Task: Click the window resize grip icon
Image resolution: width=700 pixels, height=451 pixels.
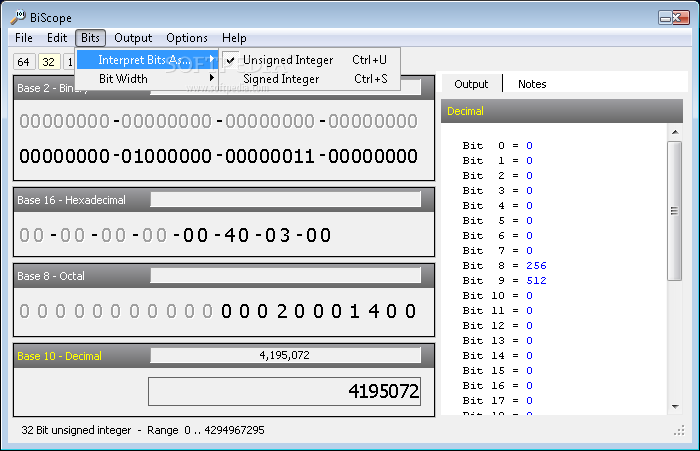Action: (x=679, y=430)
